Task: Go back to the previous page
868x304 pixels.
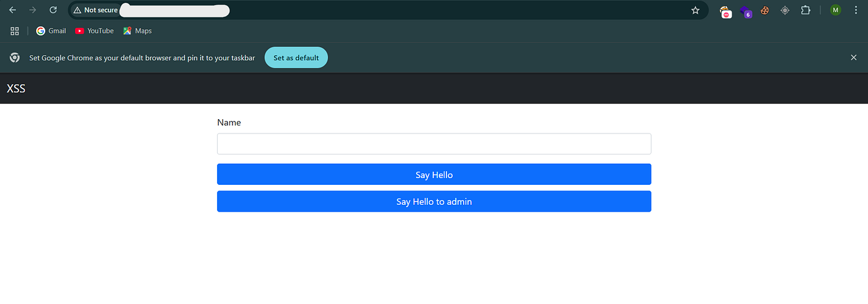Action: click(12, 10)
